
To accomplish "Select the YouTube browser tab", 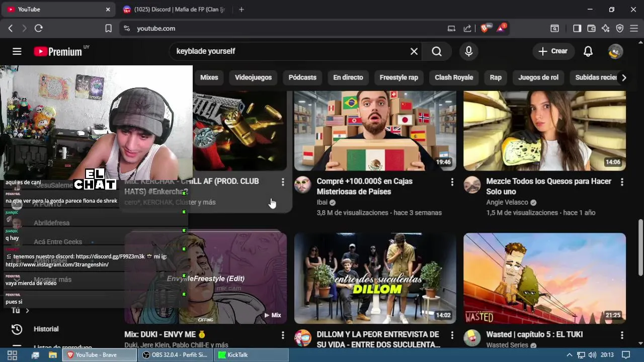I will [58, 10].
